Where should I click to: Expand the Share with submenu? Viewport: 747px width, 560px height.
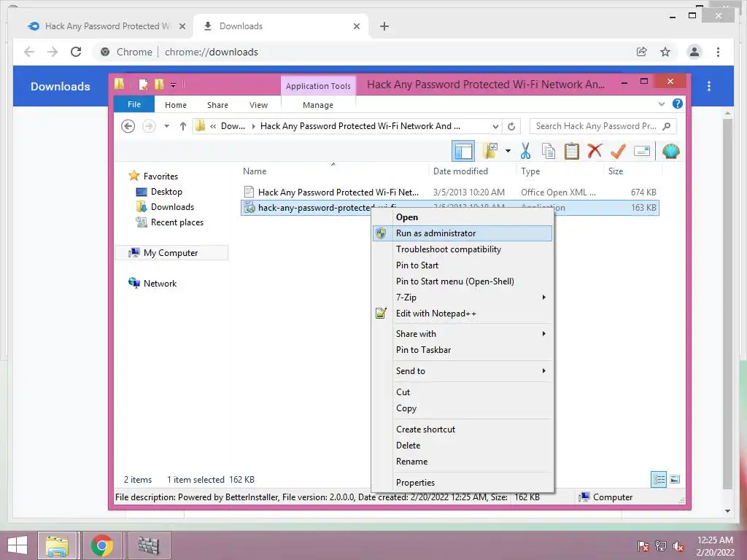[x=462, y=334]
